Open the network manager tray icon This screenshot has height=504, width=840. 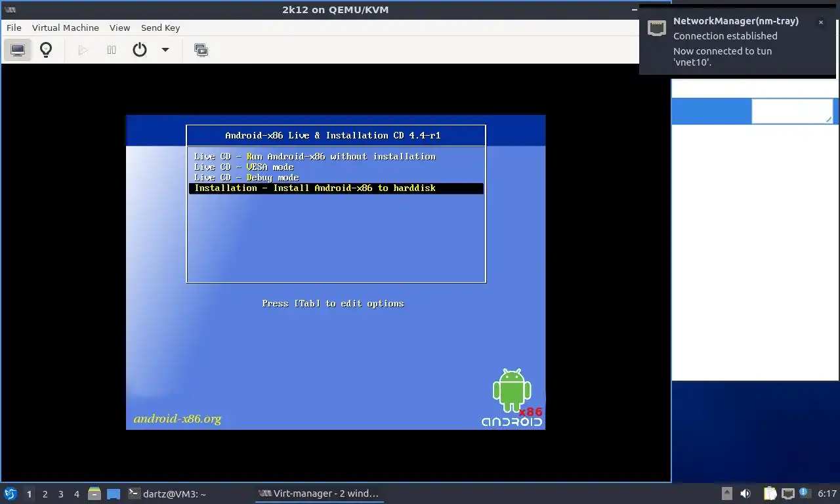(787, 493)
